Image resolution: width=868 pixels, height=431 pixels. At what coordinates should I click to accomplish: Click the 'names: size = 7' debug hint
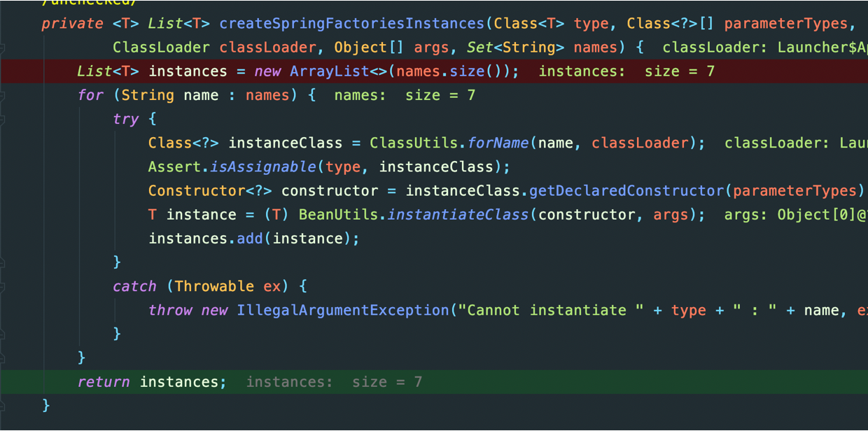405,95
